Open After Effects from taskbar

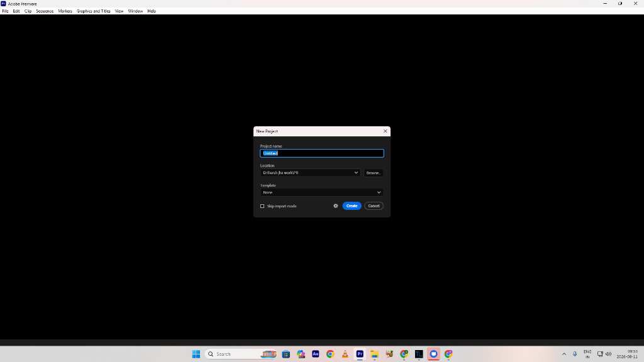click(x=316, y=354)
